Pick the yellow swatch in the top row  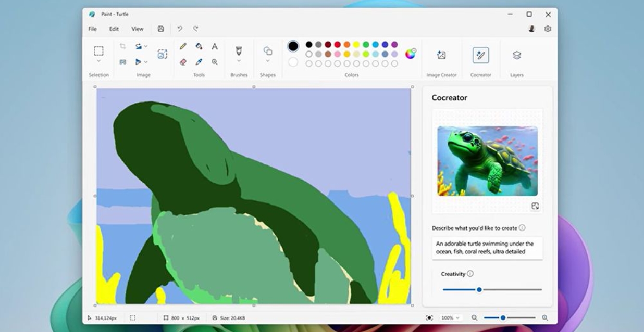[x=356, y=45]
